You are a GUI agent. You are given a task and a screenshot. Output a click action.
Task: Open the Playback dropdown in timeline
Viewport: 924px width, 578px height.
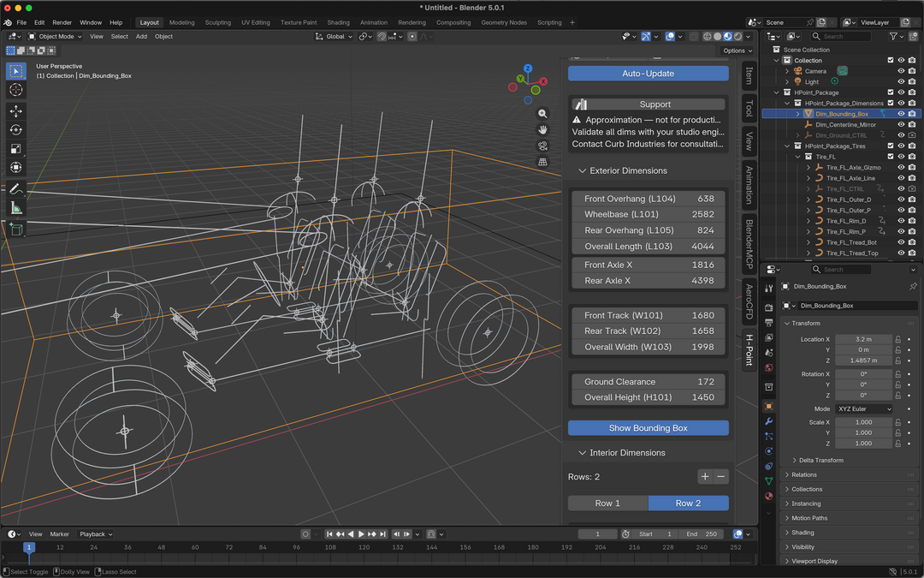click(x=96, y=534)
